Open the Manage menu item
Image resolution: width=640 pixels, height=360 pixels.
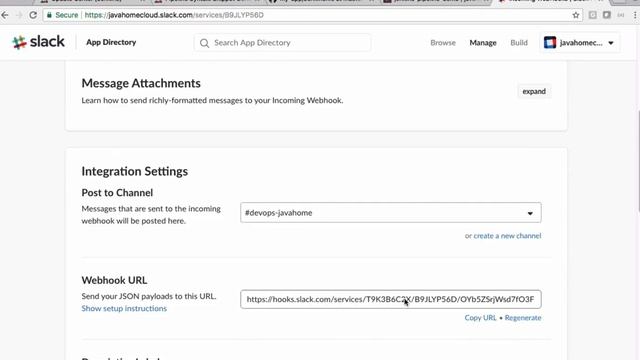[x=483, y=42]
